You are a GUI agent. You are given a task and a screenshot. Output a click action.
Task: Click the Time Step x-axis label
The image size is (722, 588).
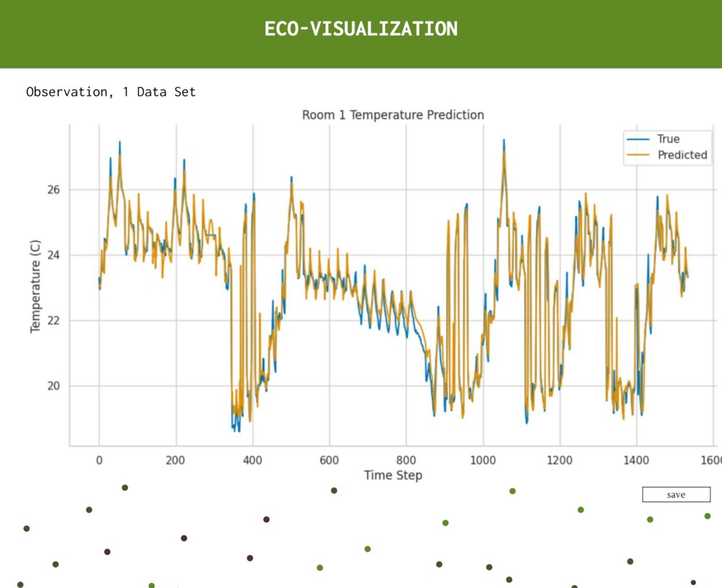coord(393,475)
